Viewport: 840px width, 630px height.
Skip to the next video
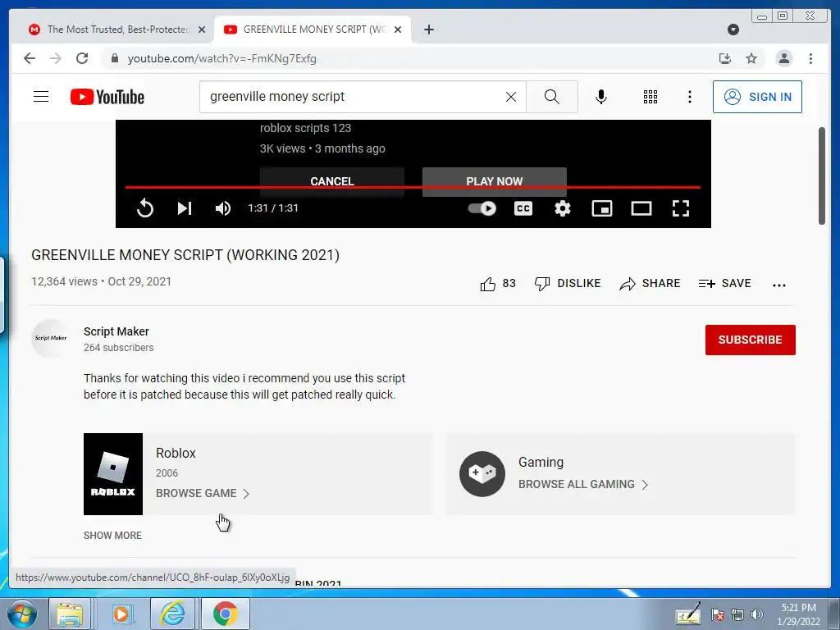pyautogui.click(x=185, y=208)
